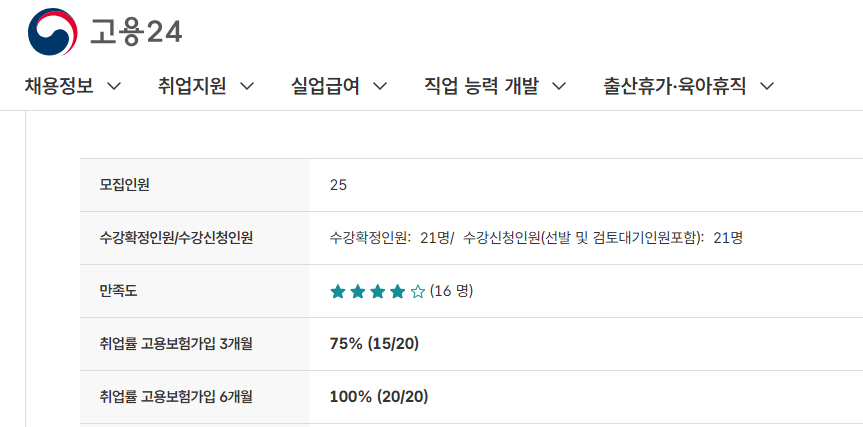Click the chevron icon next to 실업급여
The width and height of the screenshot is (863, 427).
(380, 86)
